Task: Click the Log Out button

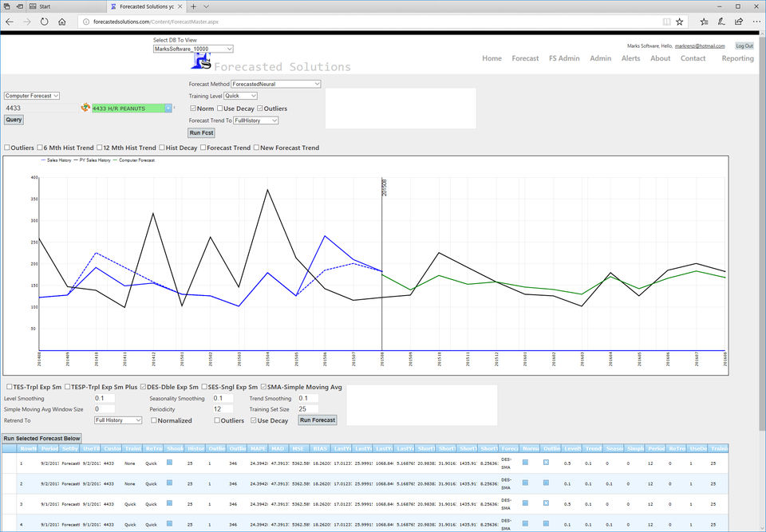Action: (x=744, y=46)
